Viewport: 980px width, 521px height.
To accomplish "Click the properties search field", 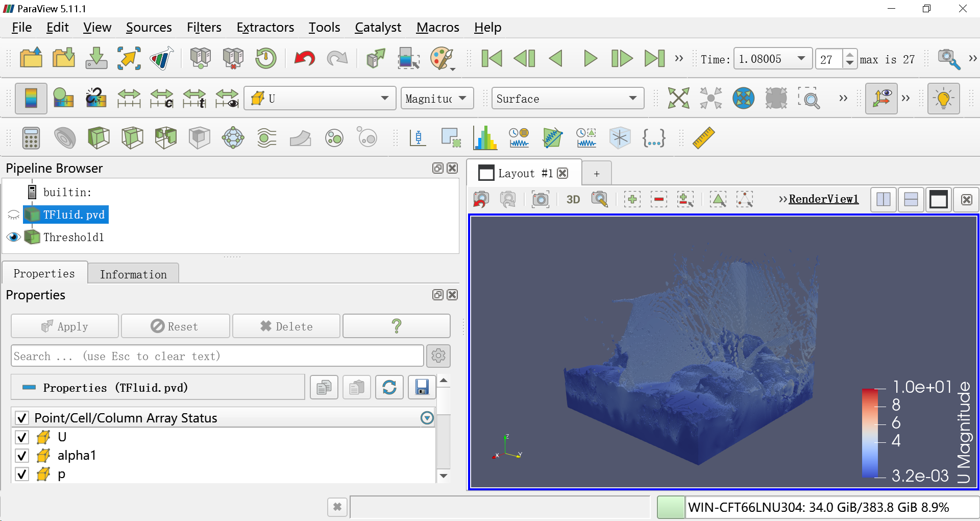I will click(216, 356).
